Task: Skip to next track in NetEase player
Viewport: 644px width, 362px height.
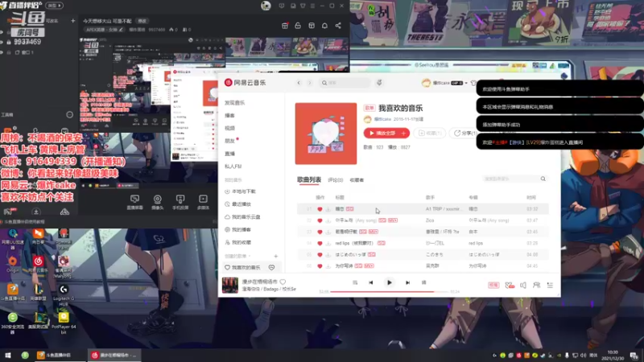Action: tap(407, 282)
